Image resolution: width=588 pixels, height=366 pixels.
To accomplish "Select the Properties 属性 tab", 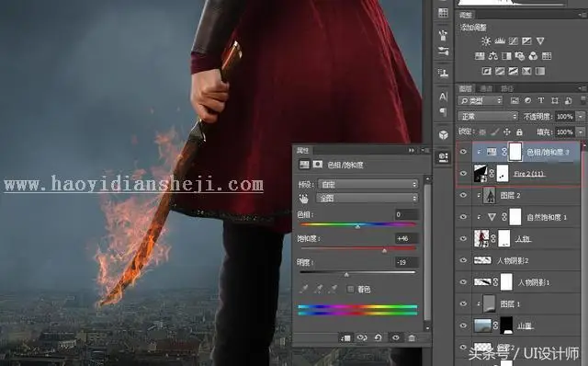I will point(302,150).
